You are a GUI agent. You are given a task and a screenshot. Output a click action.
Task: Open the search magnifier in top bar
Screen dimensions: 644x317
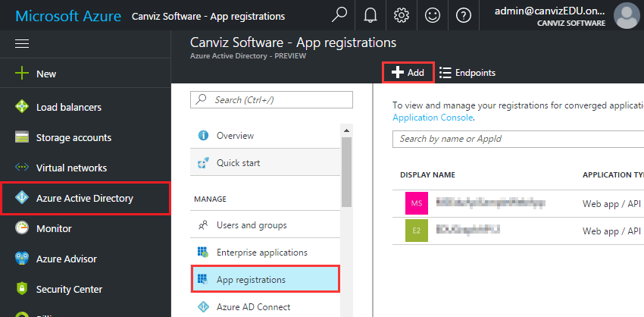click(339, 15)
